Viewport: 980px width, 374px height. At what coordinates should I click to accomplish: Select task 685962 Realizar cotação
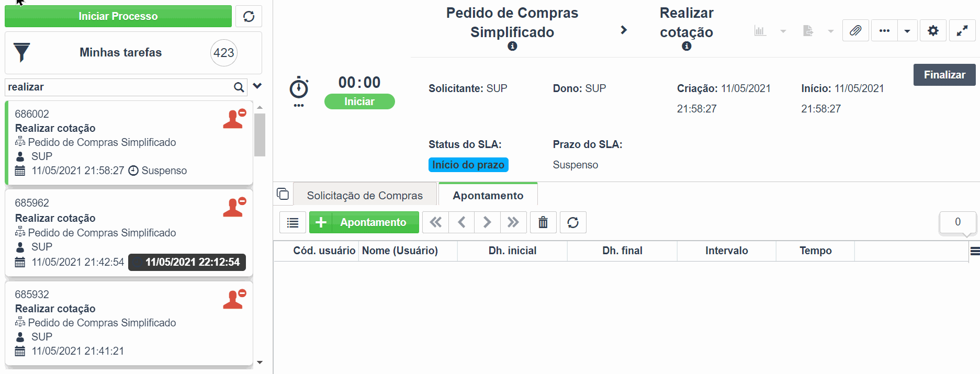pos(129,233)
